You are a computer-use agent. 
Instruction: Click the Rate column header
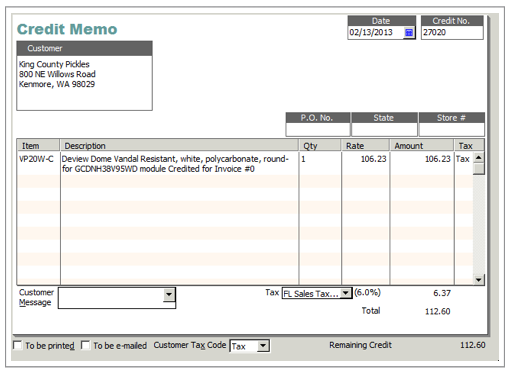365,146
